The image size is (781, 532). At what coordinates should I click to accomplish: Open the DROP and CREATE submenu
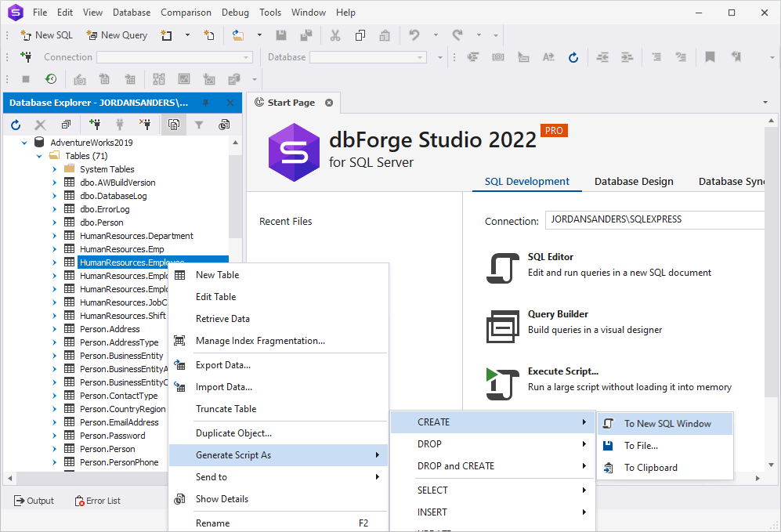493,466
